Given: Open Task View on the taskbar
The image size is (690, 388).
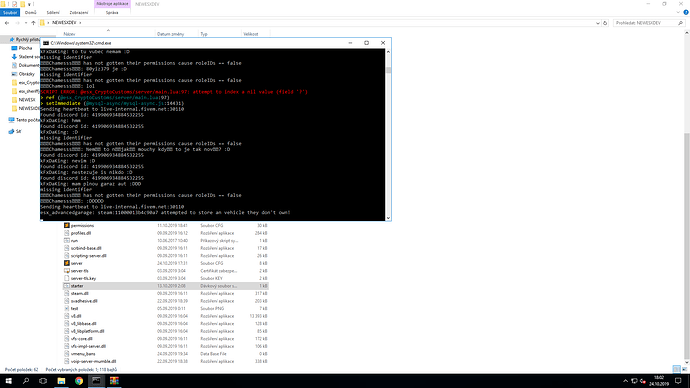Looking at the screenshot, I should click(43, 381).
